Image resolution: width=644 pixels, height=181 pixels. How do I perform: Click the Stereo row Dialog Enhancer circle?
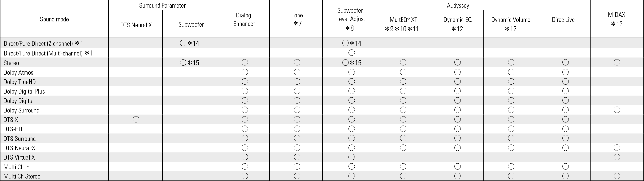pos(245,62)
